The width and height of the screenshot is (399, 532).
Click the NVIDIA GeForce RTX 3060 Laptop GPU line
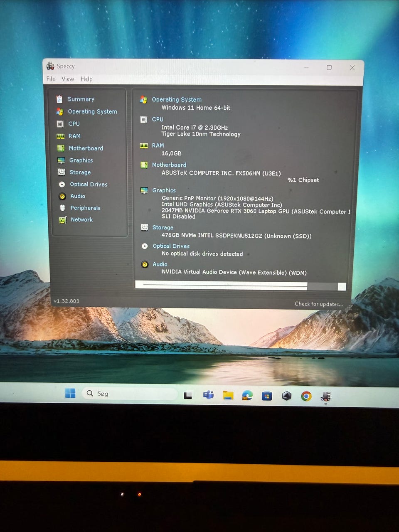[256, 211]
